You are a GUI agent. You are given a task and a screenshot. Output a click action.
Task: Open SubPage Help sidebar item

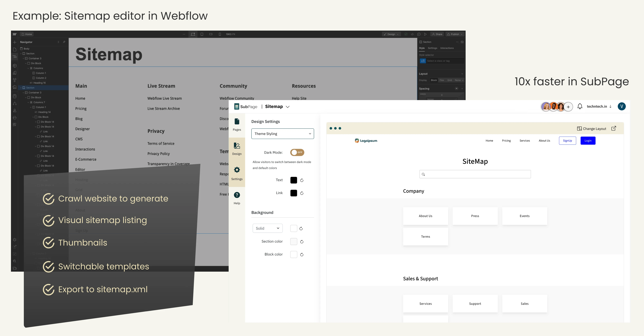pos(237,198)
